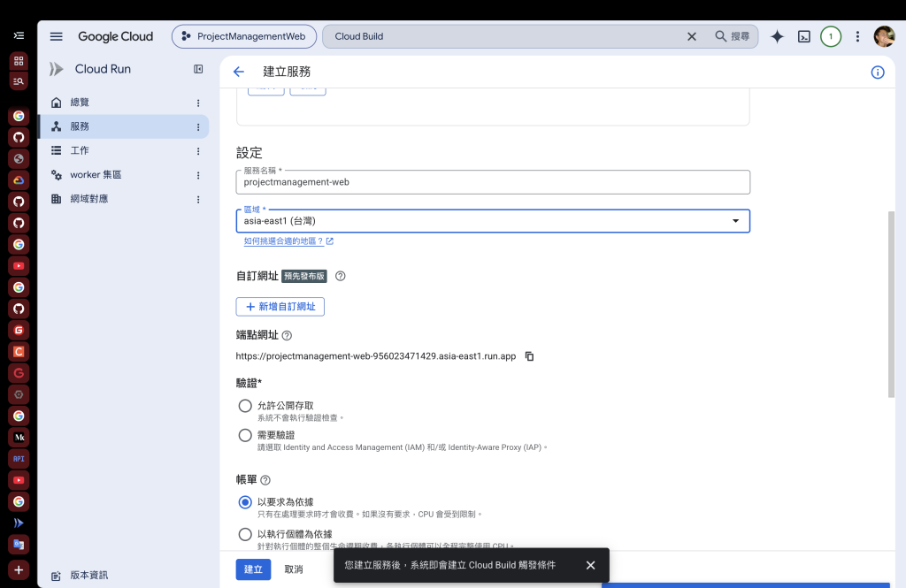Screen dimensions: 906x588
Task: Open worker 集區 in sidebar
Action: point(96,174)
